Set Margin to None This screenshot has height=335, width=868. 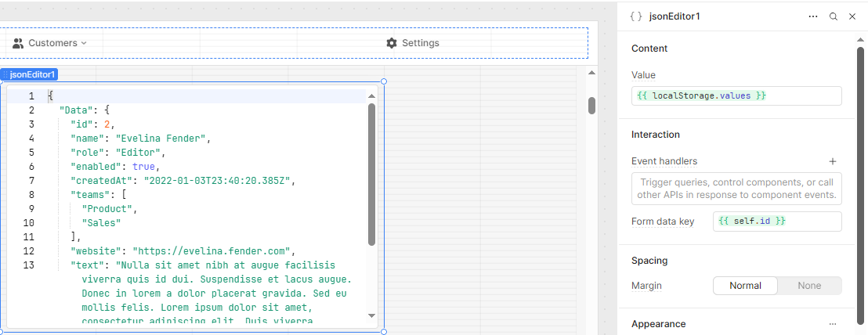(x=809, y=286)
